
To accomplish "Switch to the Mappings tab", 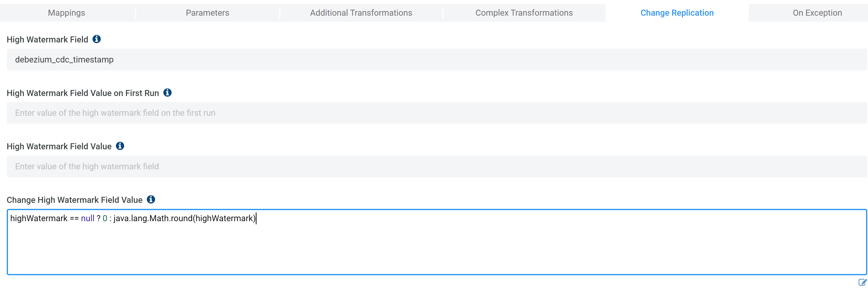I will point(66,13).
